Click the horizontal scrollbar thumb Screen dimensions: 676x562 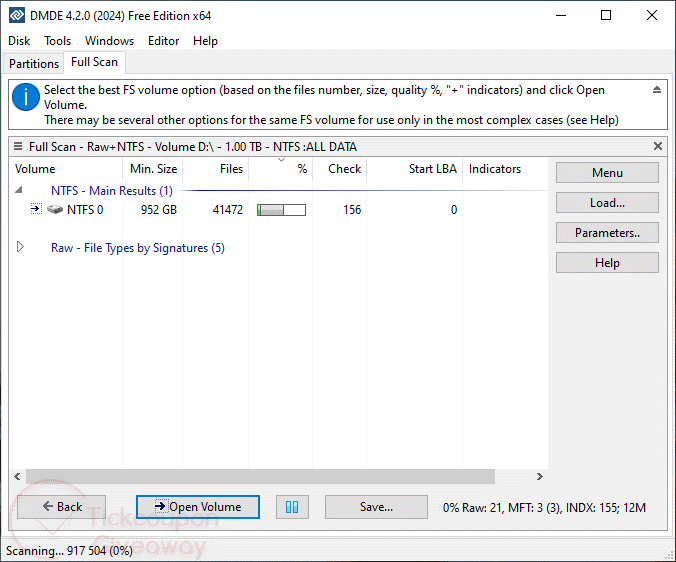(260, 476)
